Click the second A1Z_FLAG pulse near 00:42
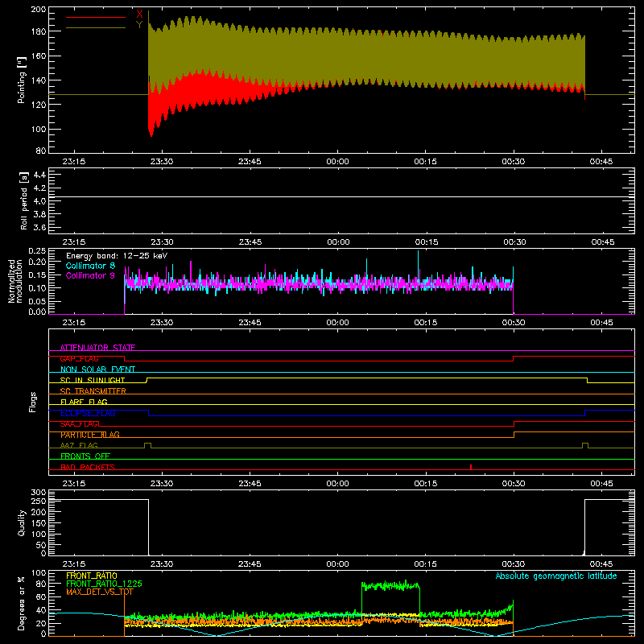 pyautogui.click(x=585, y=445)
